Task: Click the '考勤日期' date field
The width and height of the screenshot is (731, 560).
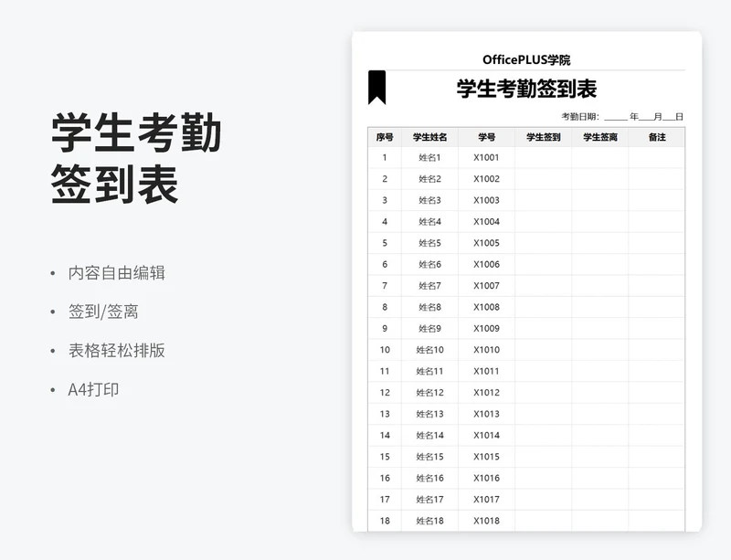Action: (622, 117)
